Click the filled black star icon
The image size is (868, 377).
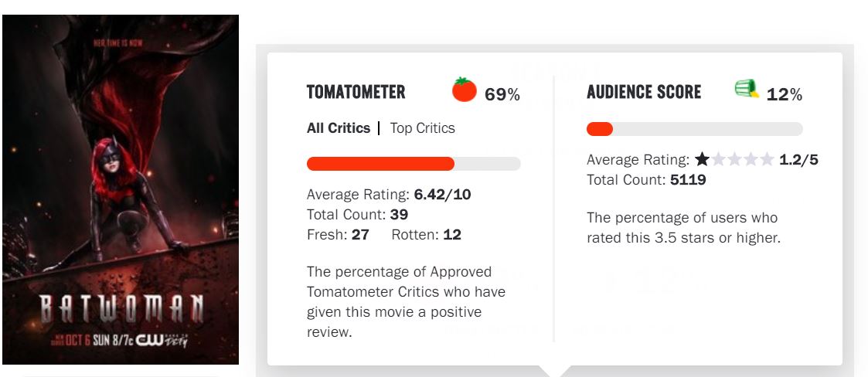(702, 160)
